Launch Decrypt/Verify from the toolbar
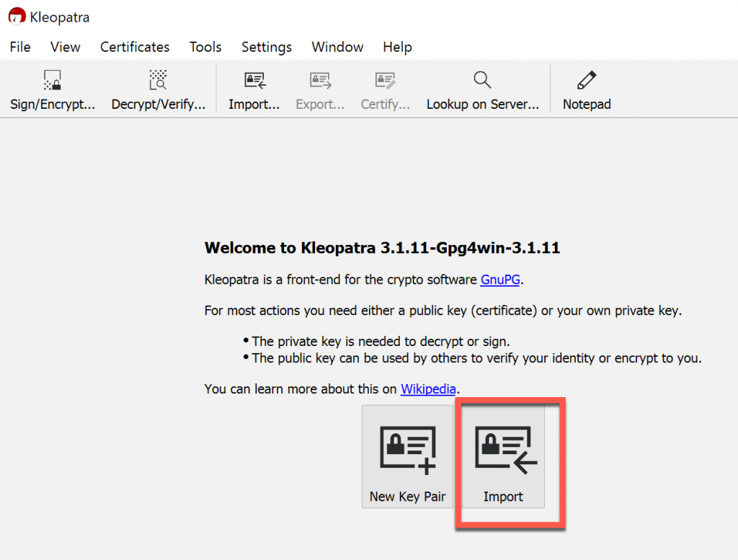 158,90
